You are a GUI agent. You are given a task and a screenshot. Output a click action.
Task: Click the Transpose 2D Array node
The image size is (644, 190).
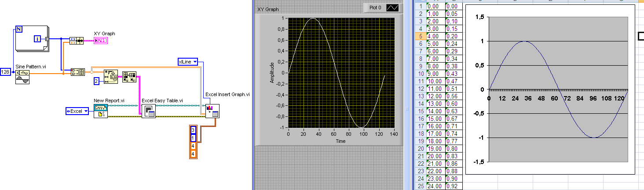point(129,77)
